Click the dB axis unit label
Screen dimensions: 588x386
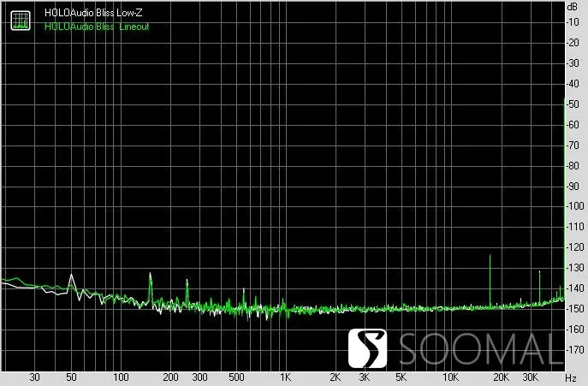[x=573, y=6]
